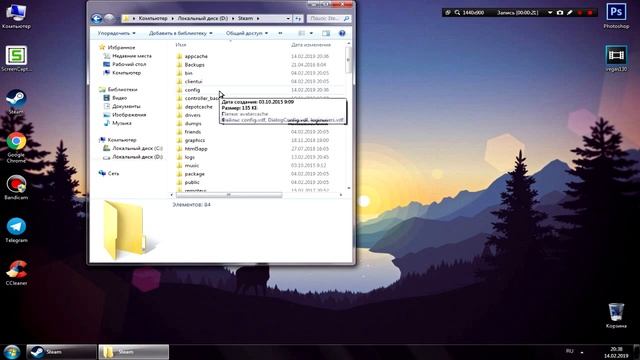This screenshot has height=360, width=640.
Task: Open Недавние места in favorites
Action: coord(131,56)
